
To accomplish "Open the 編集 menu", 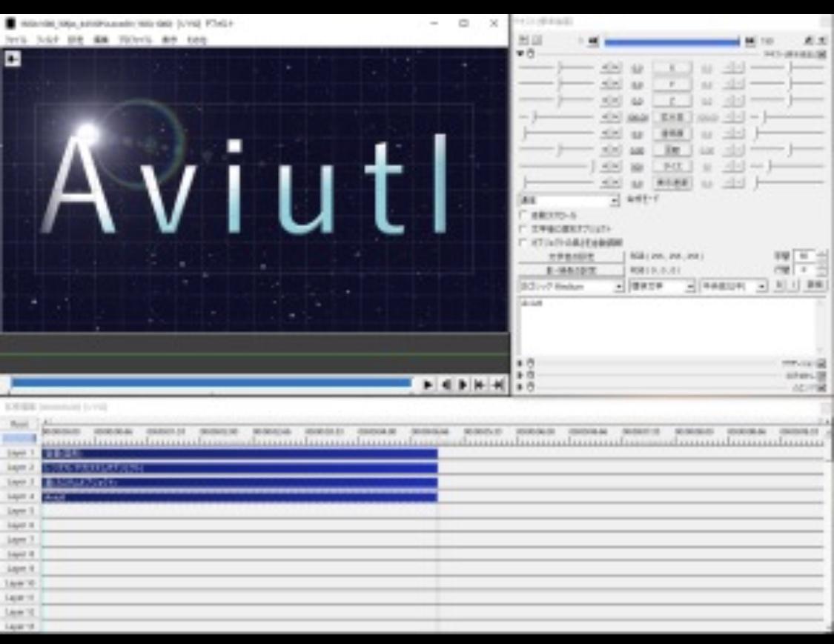I will (101, 40).
